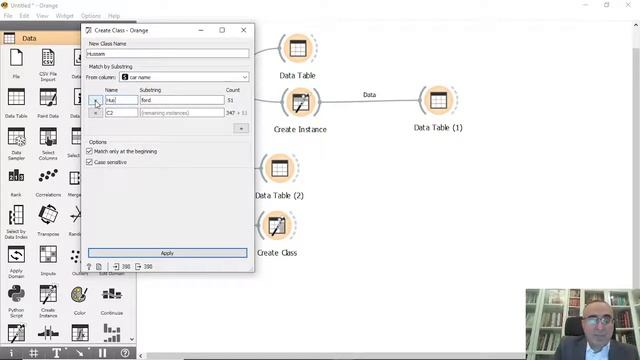Click the pause icon in the bottom toolbar
This screenshot has width=640, height=360.
pos(102,353)
